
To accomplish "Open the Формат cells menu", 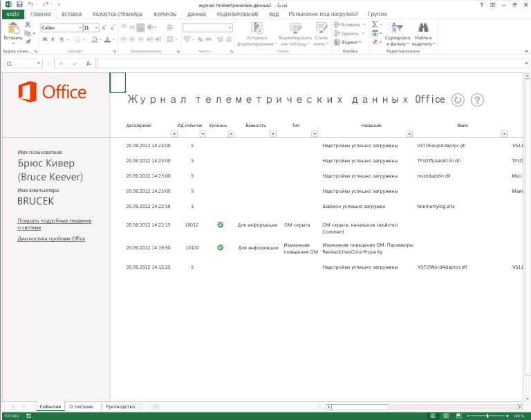I will (x=348, y=42).
